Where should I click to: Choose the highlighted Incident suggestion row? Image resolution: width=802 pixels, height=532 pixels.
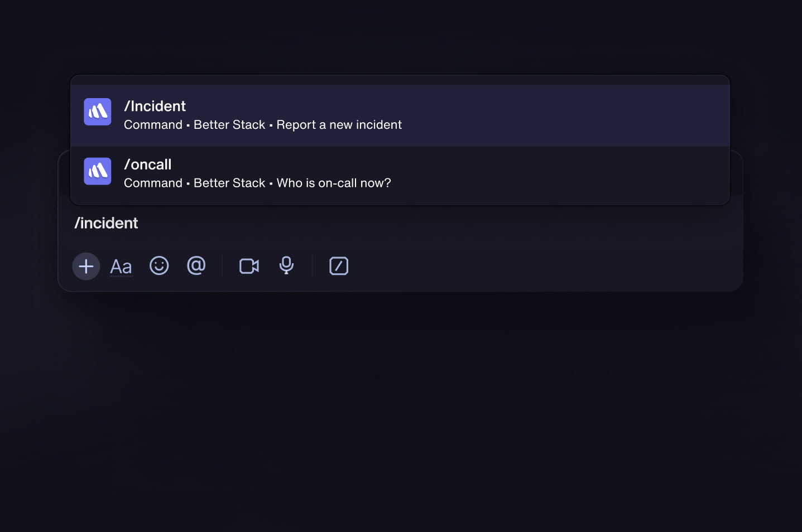502,115
